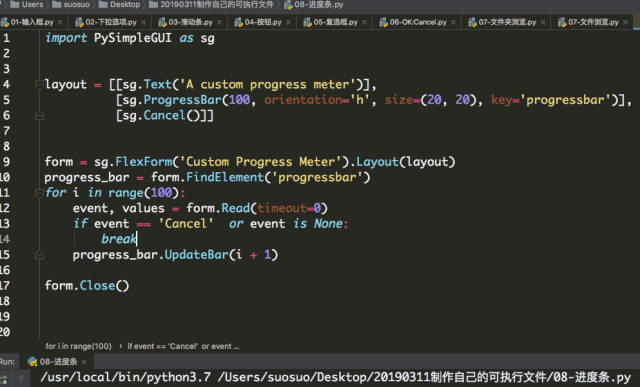640x387 pixels.
Task: Click line number 1 in the gutter
Action: (x=6, y=38)
